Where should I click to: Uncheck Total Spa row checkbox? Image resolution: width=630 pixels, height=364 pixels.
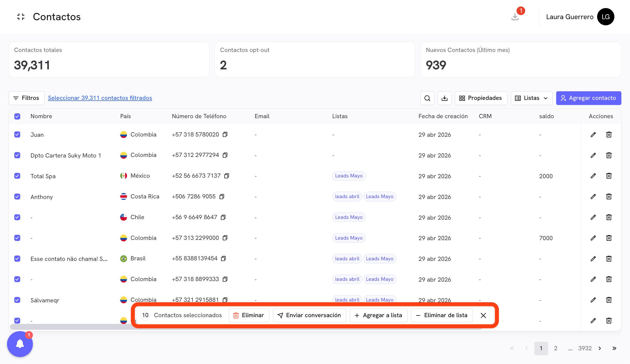[x=17, y=176]
